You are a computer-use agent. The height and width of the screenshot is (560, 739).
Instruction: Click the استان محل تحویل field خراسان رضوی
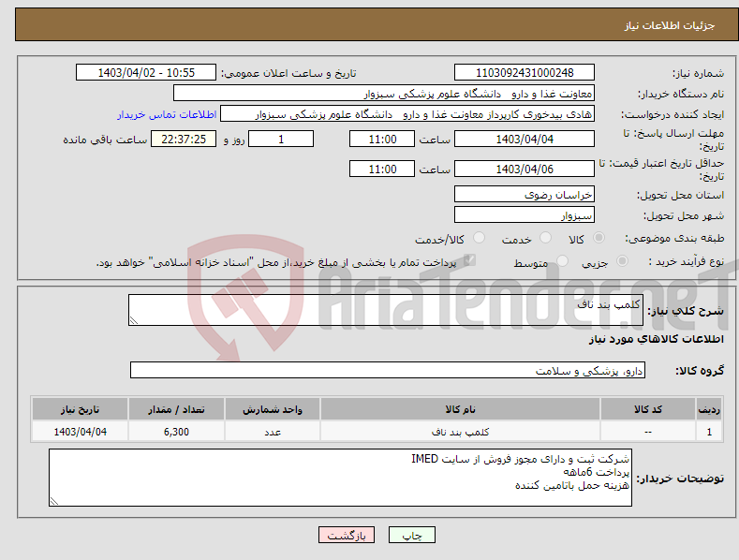point(525,194)
